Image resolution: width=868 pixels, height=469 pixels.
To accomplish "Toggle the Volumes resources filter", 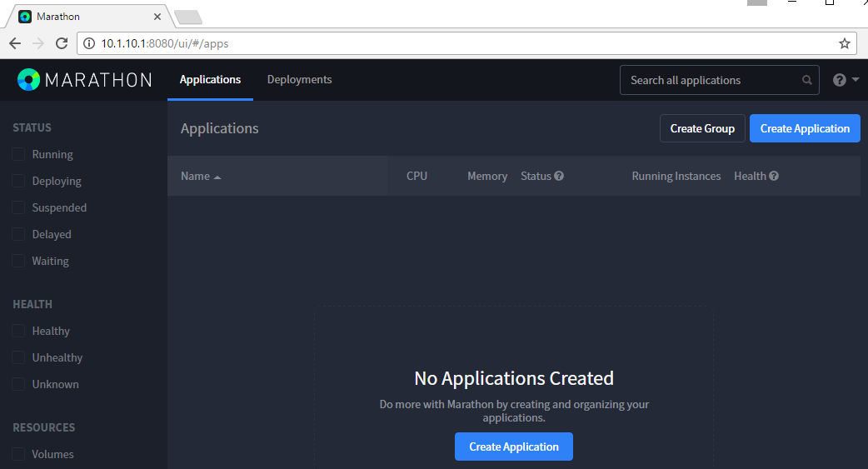I will click(18, 453).
